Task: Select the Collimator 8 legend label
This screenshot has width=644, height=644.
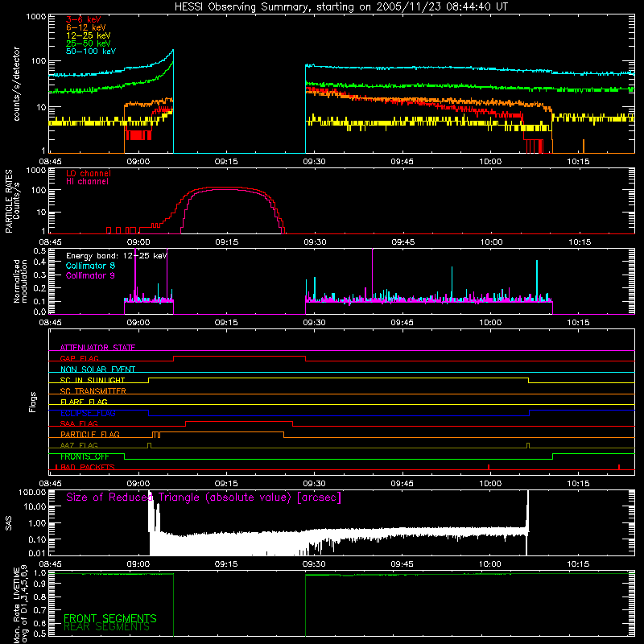Action: tap(90, 266)
